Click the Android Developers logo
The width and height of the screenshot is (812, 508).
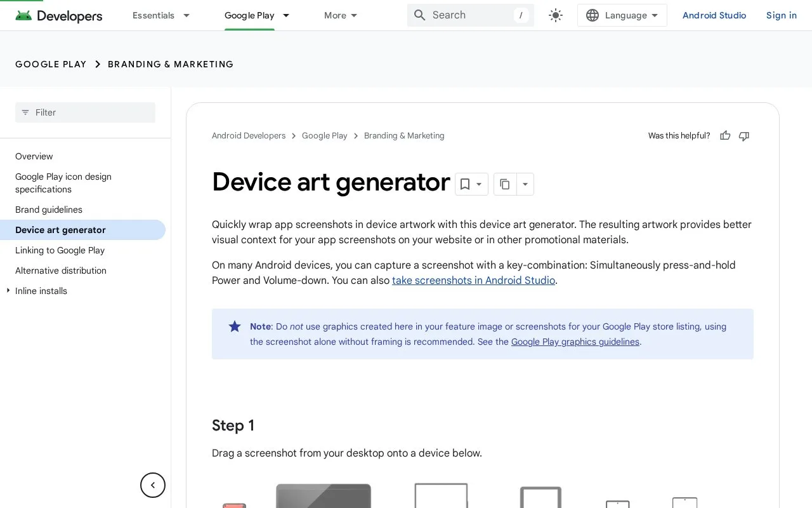[x=58, y=16]
